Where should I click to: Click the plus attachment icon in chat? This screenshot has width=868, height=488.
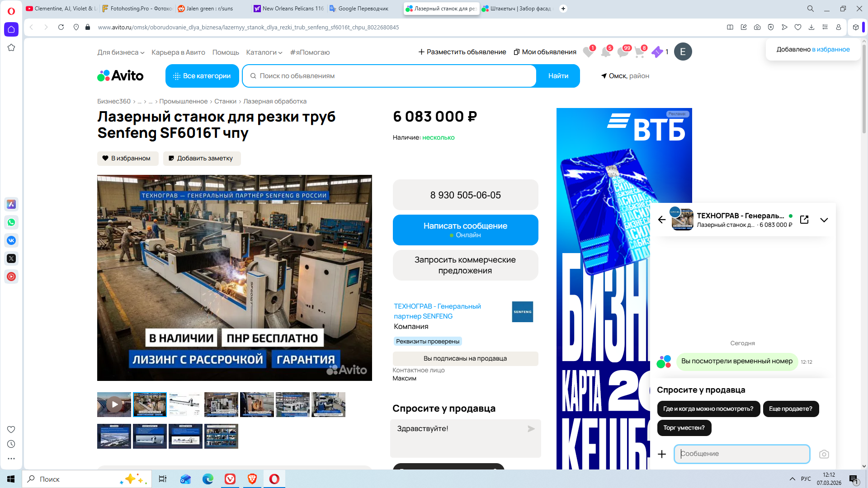662,454
